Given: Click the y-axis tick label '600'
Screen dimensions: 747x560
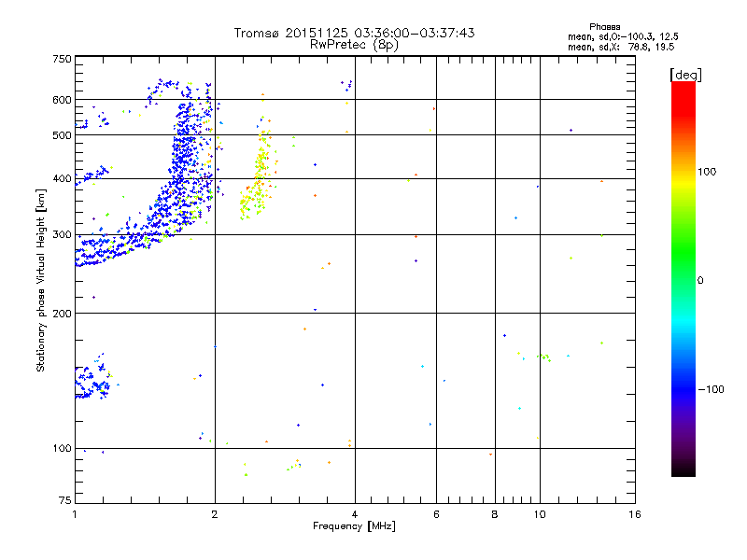Looking at the screenshot, I should pyautogui.click(x=62, y=100).
